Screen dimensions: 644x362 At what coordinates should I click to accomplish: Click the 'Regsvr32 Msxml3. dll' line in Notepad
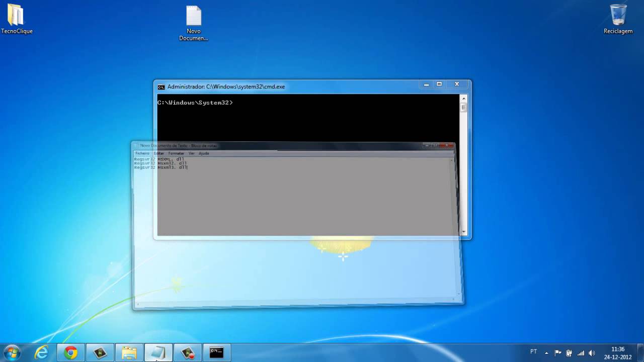coord(160,167)
